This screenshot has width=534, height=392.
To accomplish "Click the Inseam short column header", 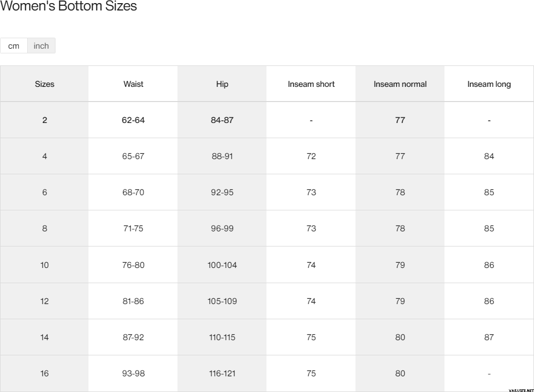I will [311, 84].
